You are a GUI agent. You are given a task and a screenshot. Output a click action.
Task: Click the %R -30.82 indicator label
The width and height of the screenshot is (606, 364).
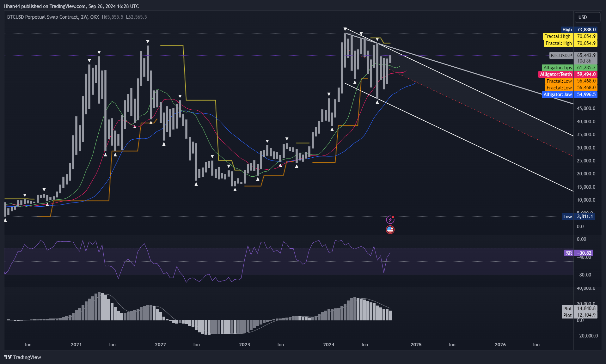pyautogui.click(x=578, y=253)
